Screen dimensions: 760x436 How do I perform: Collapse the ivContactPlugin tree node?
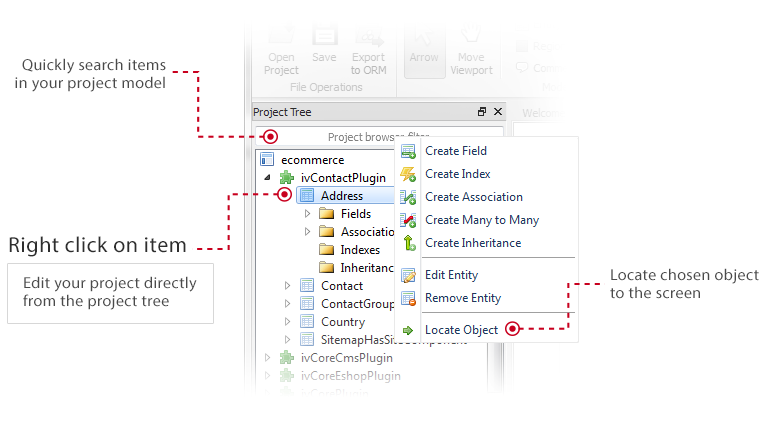[x=267, y=178]
